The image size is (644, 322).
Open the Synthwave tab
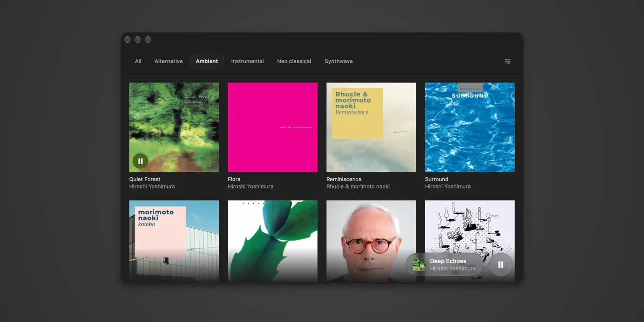(338, 61)
